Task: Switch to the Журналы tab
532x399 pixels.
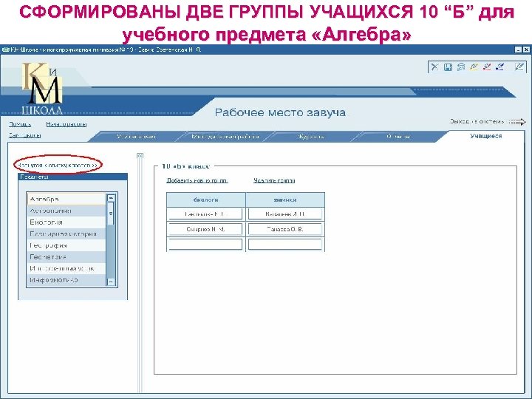Action: click(310, 137)
